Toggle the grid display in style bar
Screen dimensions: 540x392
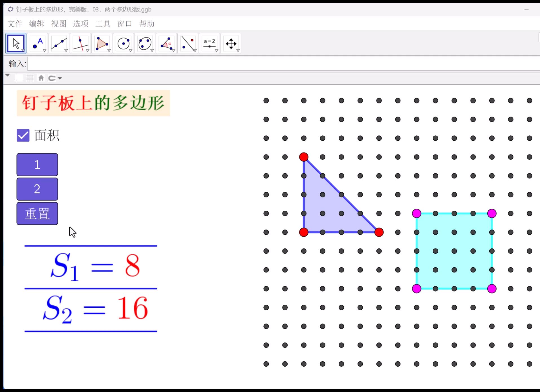30,78
